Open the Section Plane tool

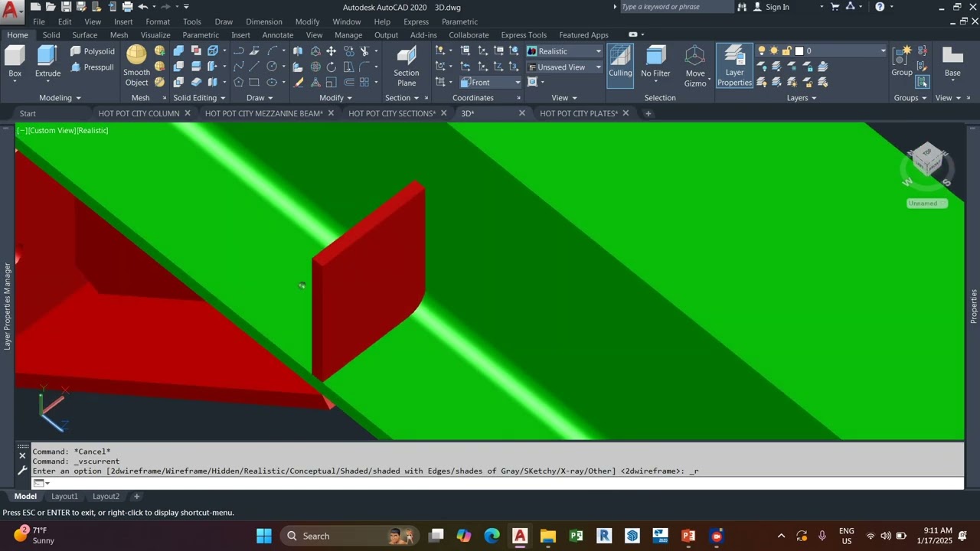point(407,66)
